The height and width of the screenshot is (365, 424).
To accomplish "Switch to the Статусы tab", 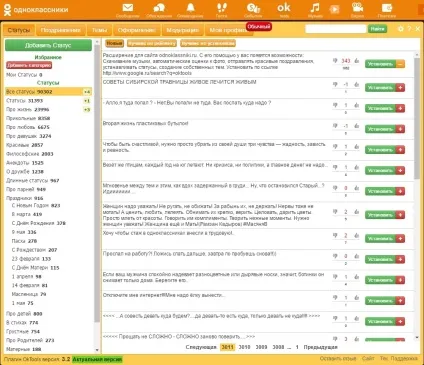I will tap(19, 30).
